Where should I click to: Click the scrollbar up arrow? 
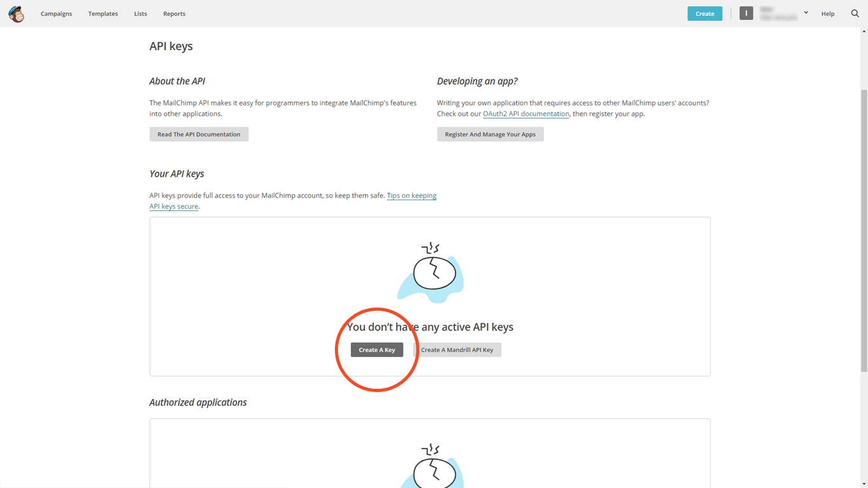[x=864, y=30]
